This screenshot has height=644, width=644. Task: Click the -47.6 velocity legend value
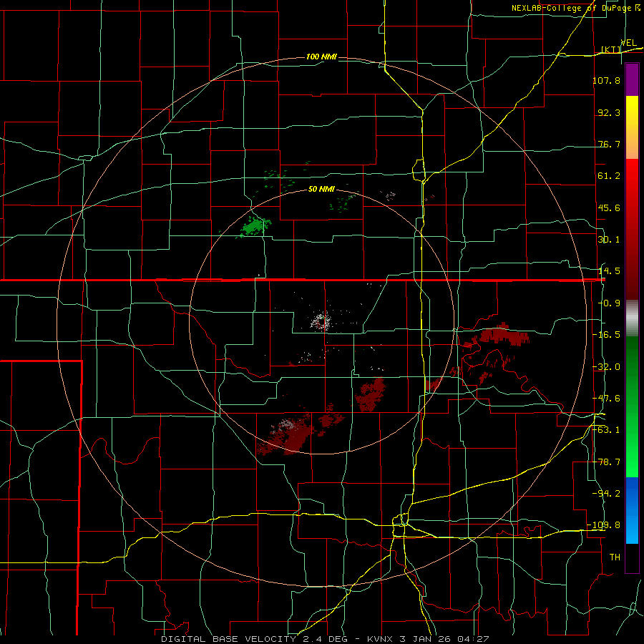click(x=607, y=399)
